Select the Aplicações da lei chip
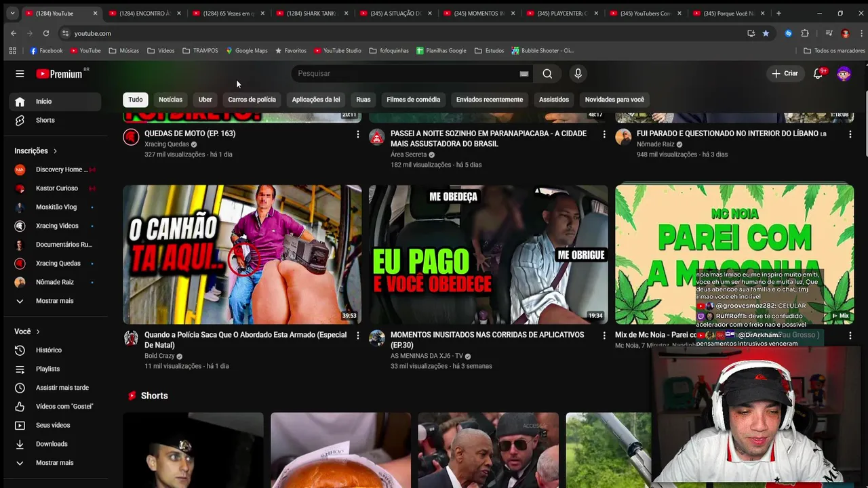Screen dimensions: 868x488 point(316,100)
